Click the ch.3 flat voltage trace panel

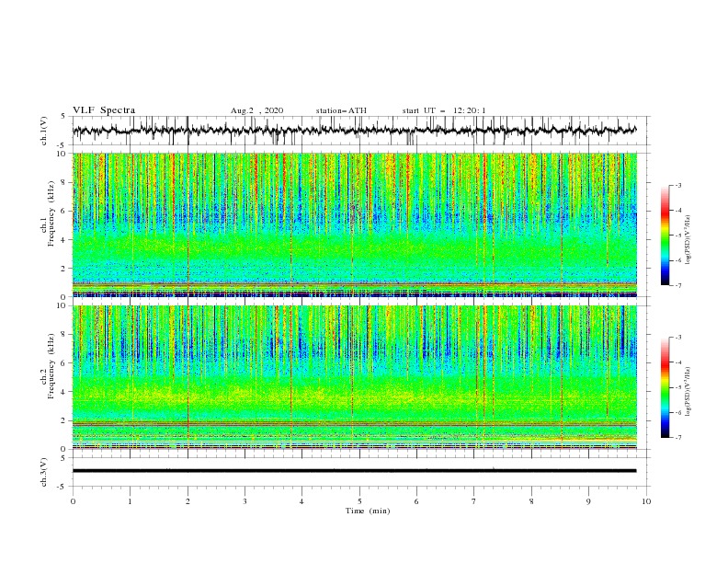361,472
